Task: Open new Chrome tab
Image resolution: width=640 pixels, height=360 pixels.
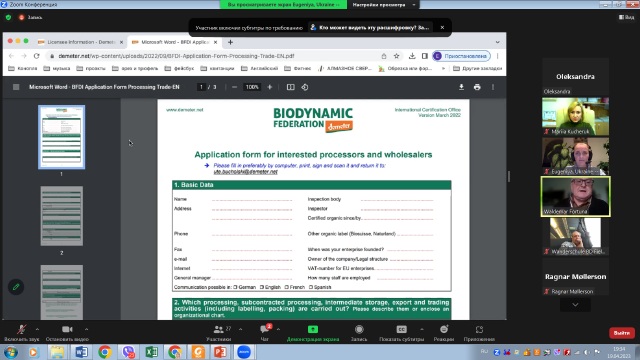Action: pos(230,42)
